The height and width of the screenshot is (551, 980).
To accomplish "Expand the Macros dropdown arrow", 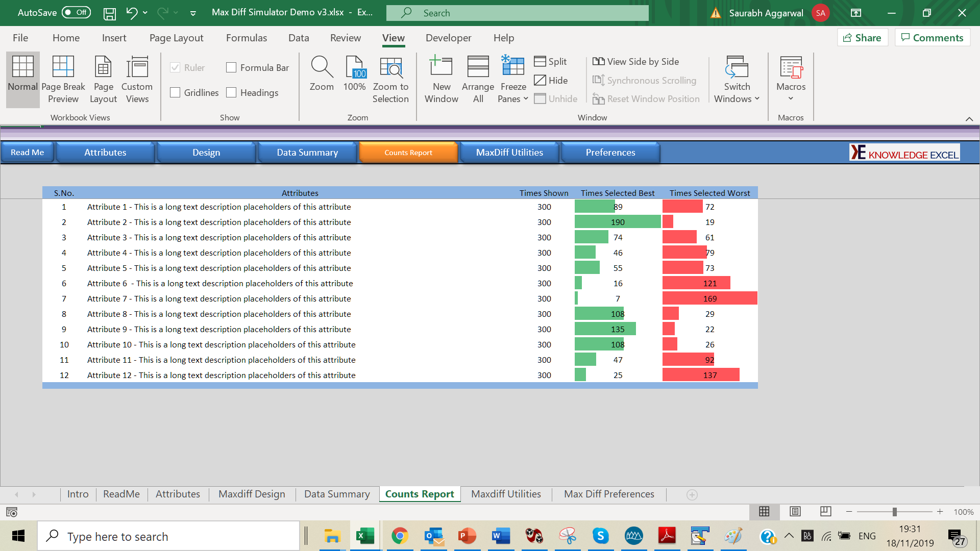I will click(791, 98).
